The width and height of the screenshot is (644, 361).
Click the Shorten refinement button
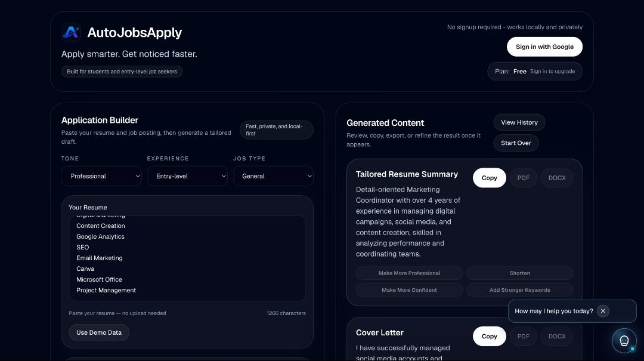coord(519,273)
